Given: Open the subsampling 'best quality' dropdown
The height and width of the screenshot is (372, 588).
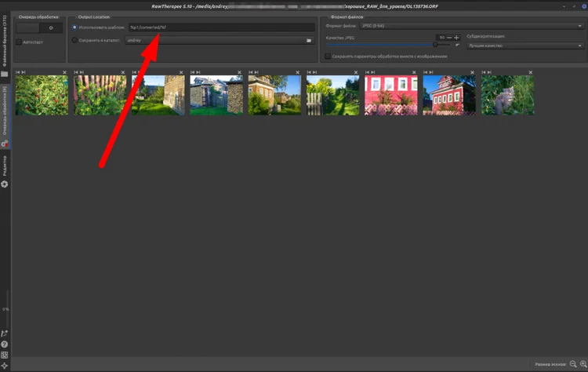Looking at the screenshot, I should point(524,46).
